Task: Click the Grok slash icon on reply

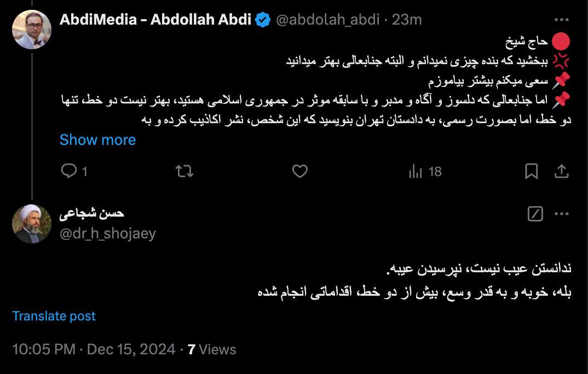Action: (535, 214)
